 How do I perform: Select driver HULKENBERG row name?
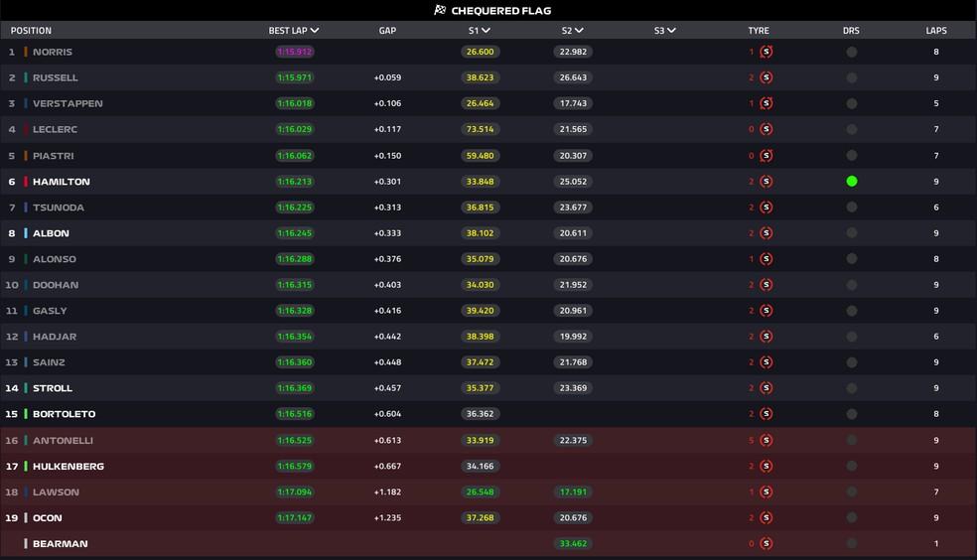point(69,466)
